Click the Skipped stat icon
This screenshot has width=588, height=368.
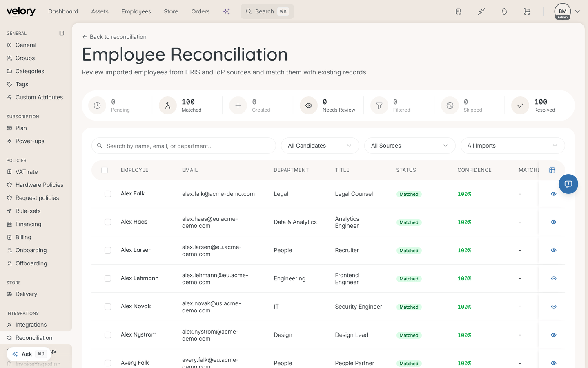click(450, 105)
